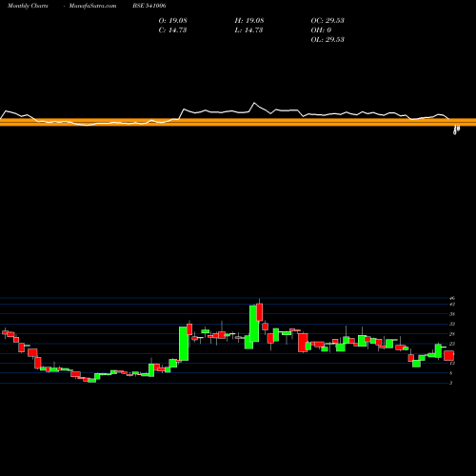Image resolution: width=476 pixels, height=476 pixels.
Task: Click the highest peak of the white line
Action: click(x=254, y=103)
